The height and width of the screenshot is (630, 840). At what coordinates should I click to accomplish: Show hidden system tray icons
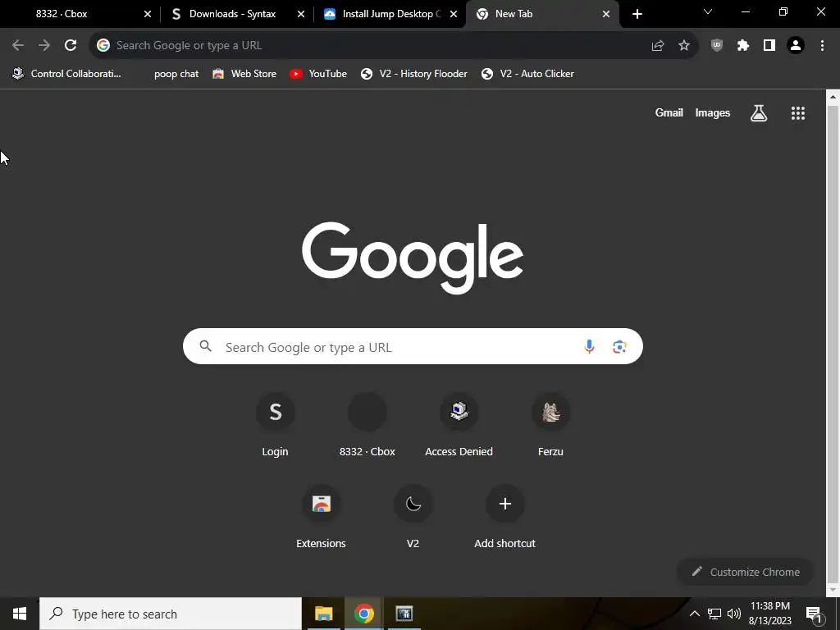pos(694,614)
